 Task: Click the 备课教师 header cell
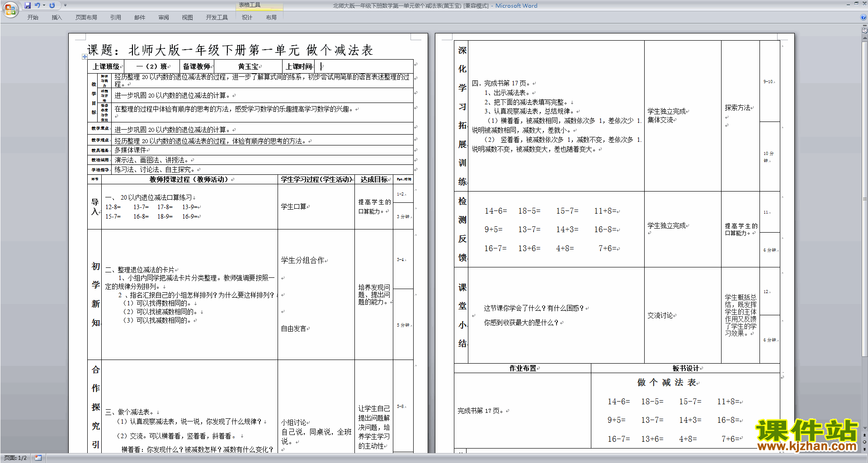[197, 66]
